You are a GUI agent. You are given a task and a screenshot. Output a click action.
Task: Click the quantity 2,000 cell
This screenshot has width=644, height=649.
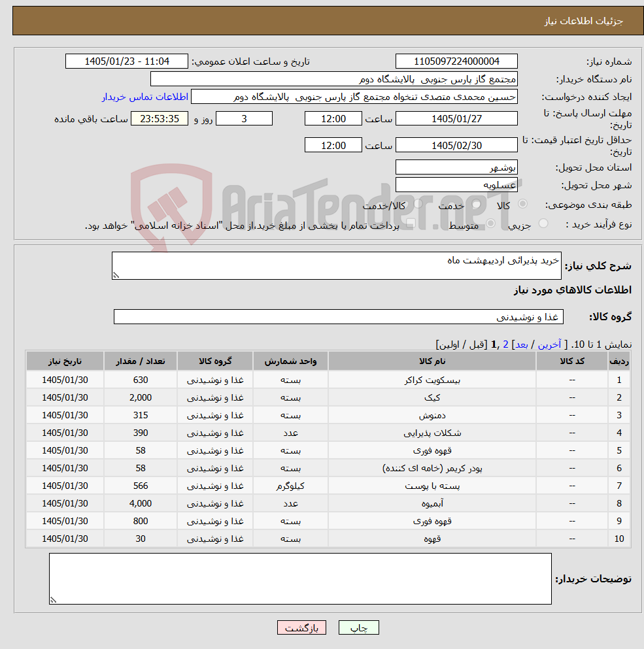(141, 398)
